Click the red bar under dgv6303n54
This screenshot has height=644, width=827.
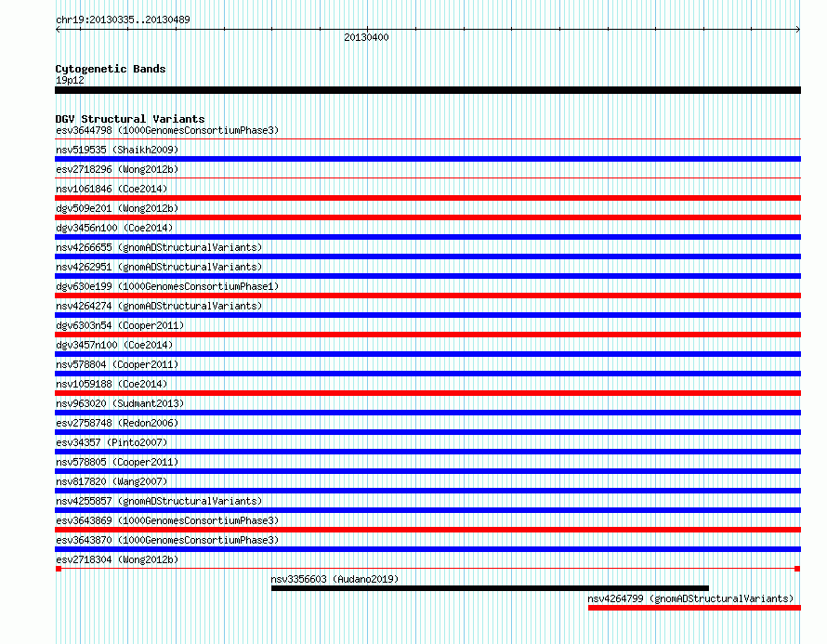point(427,335)
